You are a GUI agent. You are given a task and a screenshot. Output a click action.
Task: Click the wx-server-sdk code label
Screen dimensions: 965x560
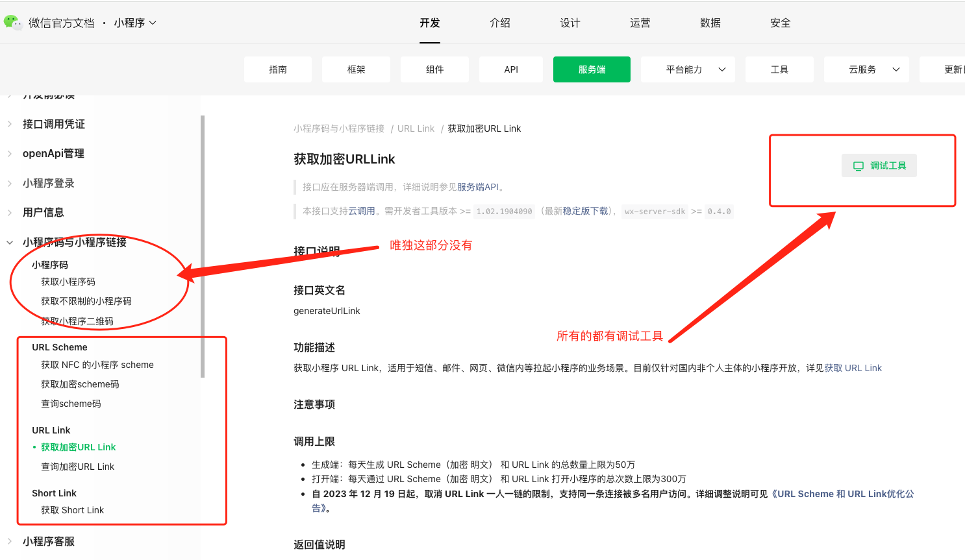[655, 212]
